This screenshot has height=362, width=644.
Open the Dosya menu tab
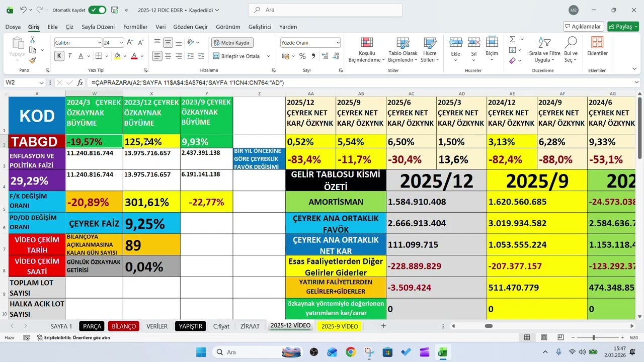pyautogui.click(x=13, y=27)
